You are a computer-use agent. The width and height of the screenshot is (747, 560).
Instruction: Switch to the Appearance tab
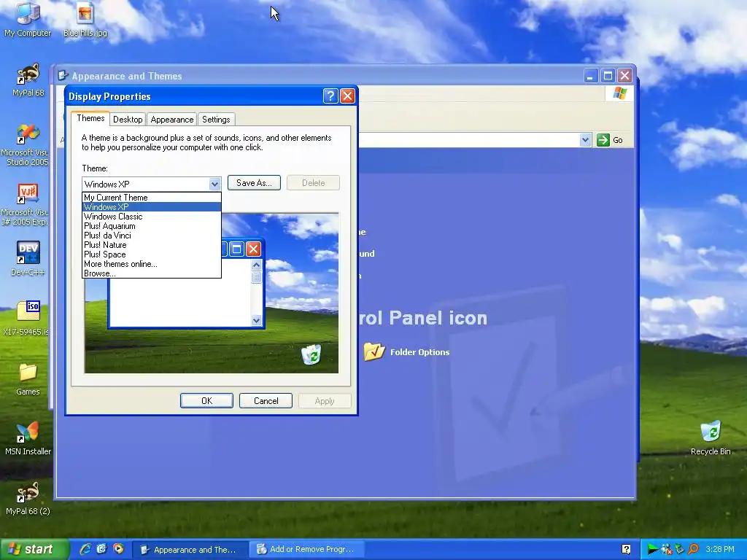172,120
